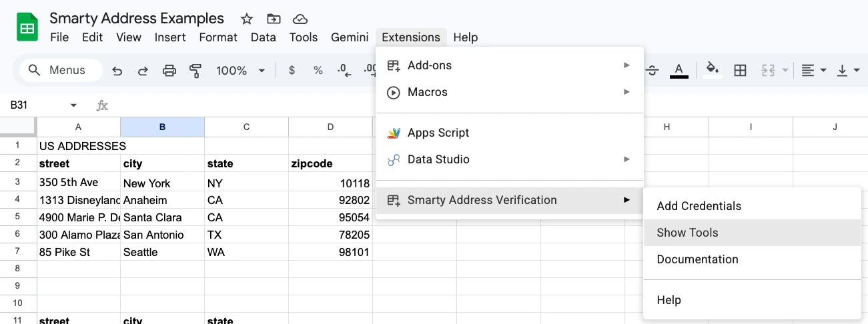Click the select-all corner box
The image size is (868, 324).
coord(18,127)
